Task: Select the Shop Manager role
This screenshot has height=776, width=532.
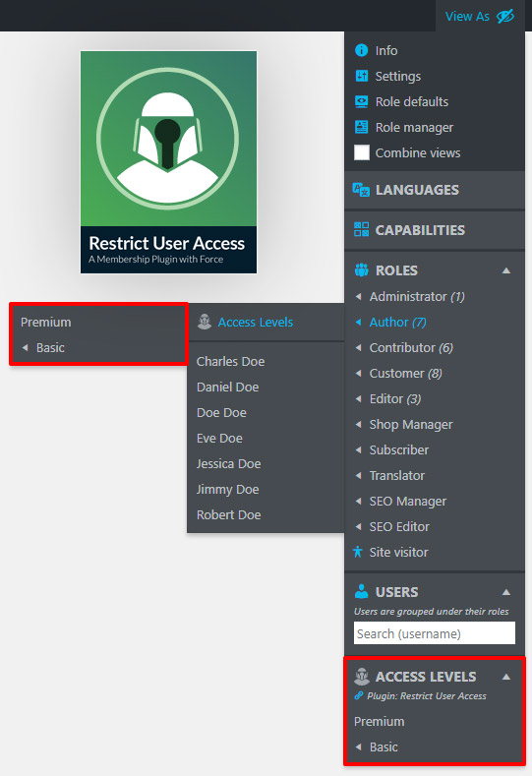Action: [x=411, y=425]
